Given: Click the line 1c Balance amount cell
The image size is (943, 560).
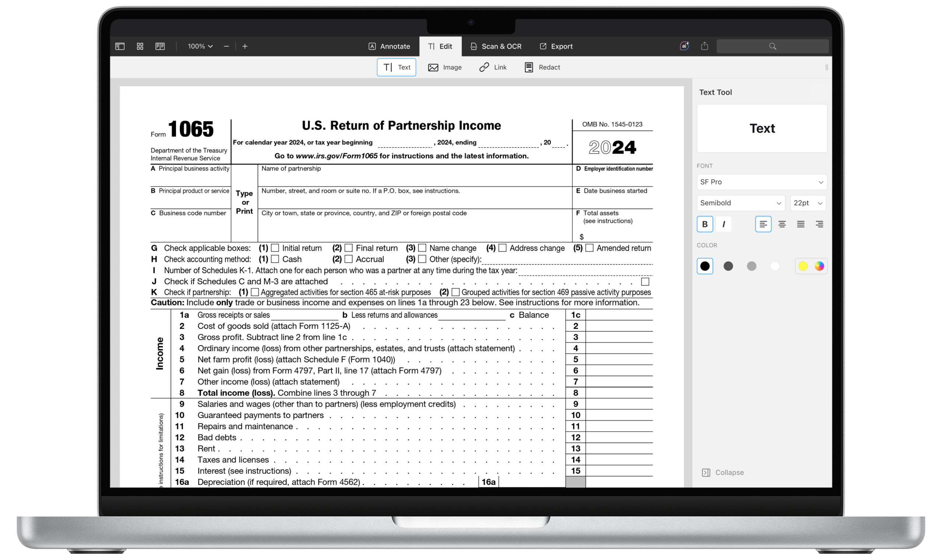Looking at the screenshot, I should click(619, 315).
